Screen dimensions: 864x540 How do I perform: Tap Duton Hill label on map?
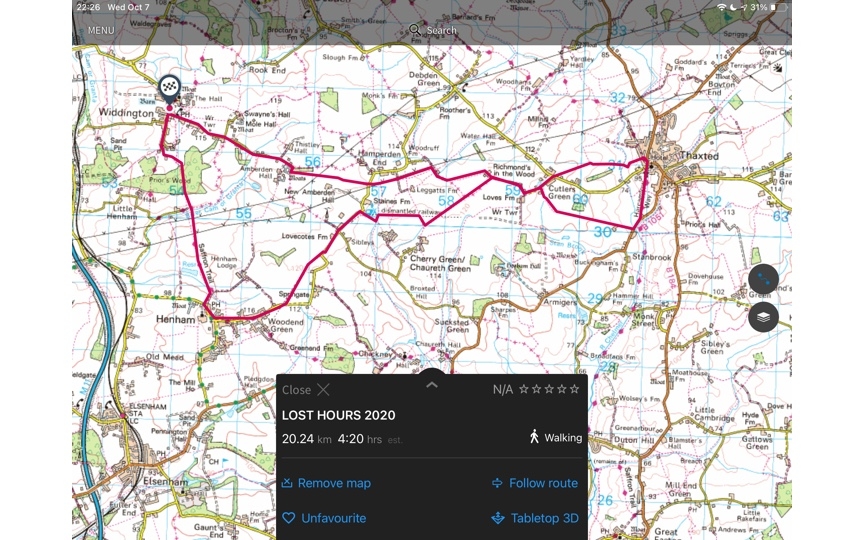click(634, 440)
